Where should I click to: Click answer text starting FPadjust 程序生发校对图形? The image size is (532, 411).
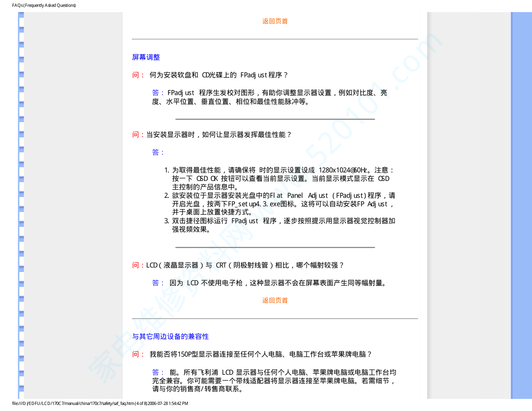tap(270, 97)
